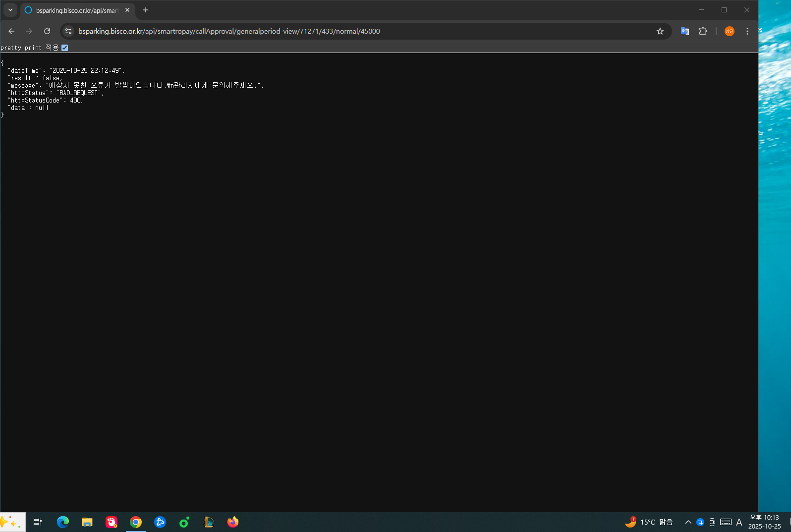
Task: Open Chrome's three-dot menu
Action: tap(747, 31)
